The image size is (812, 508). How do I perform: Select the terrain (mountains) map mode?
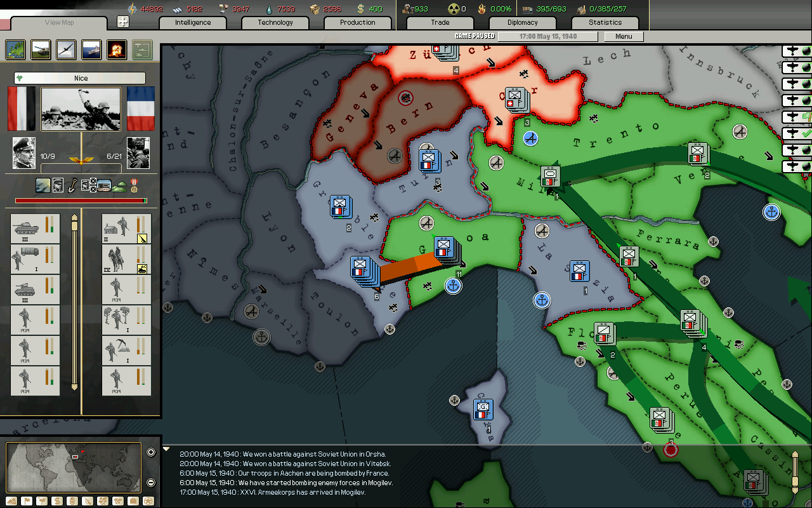(11, 500)
